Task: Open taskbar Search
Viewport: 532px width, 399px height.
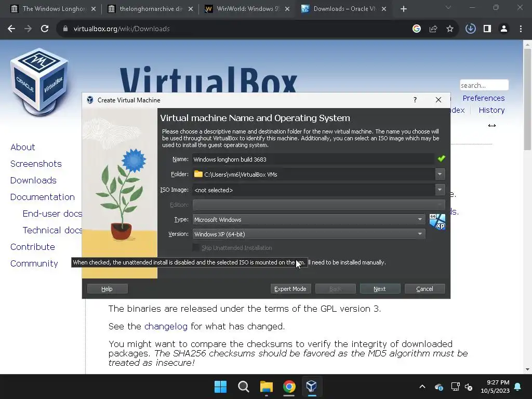Action: pos(243,387)
